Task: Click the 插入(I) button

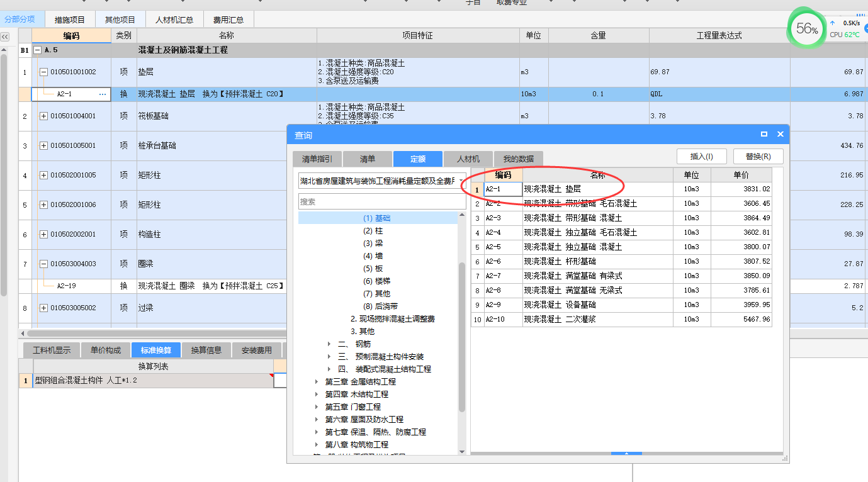Action: 702,156
